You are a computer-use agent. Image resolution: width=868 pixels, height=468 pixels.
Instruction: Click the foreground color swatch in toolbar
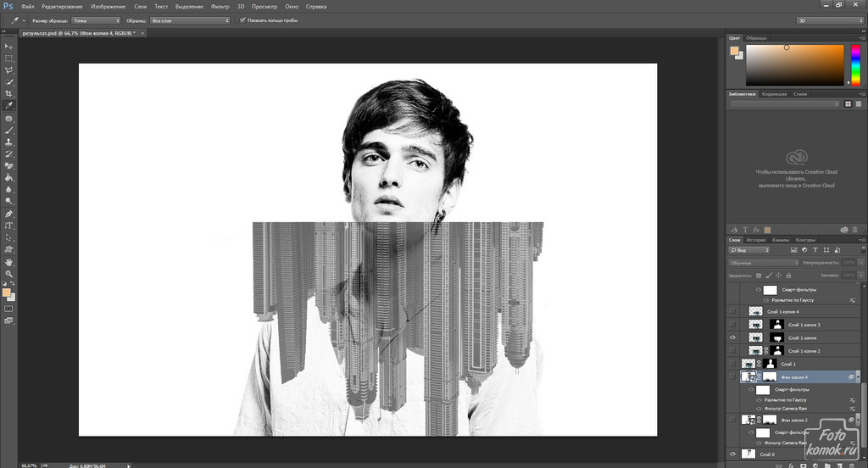point(7,292)
